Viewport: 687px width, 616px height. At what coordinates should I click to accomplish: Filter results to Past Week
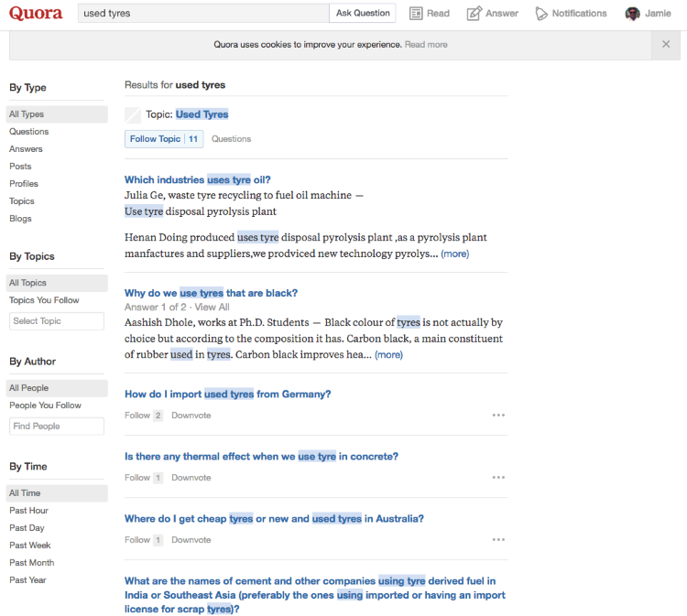(x=30, y=546)
